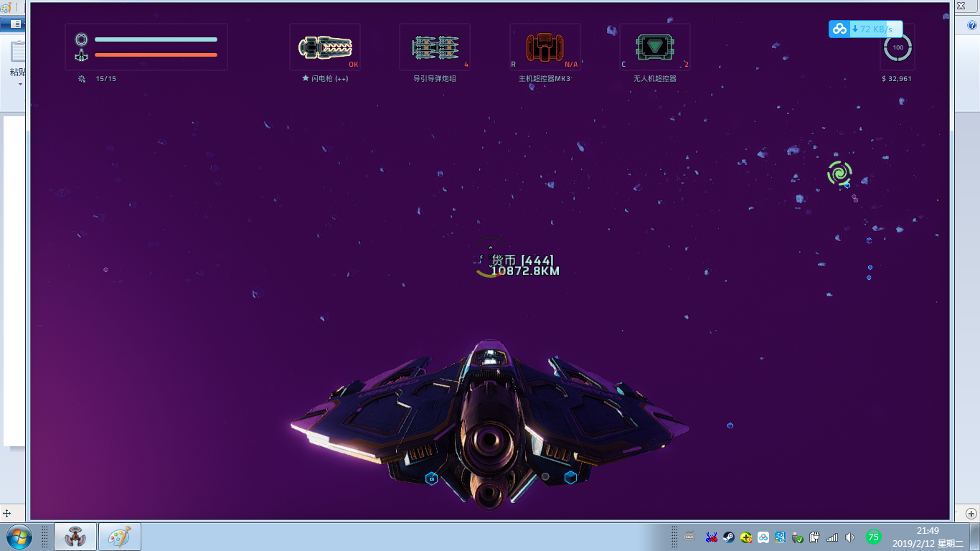980x551 pixels.
Task: Click the wireless signal strength tray icon
Action: click(x=832, y=537)
